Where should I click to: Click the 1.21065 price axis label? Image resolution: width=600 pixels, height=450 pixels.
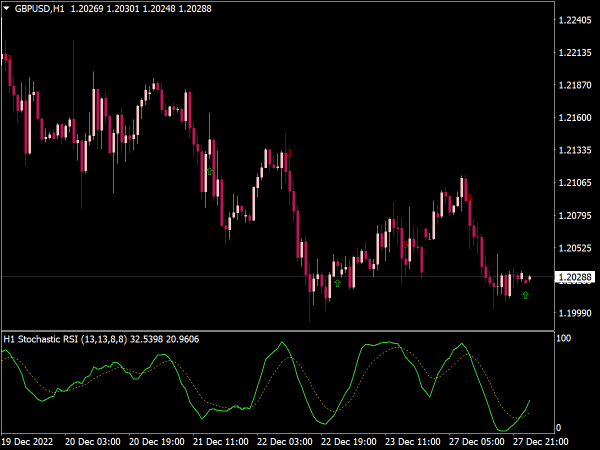click(575, 183)
